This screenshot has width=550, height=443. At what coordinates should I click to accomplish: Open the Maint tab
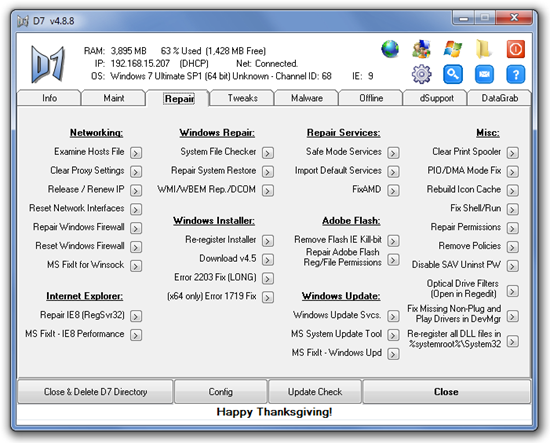(113, 98)
